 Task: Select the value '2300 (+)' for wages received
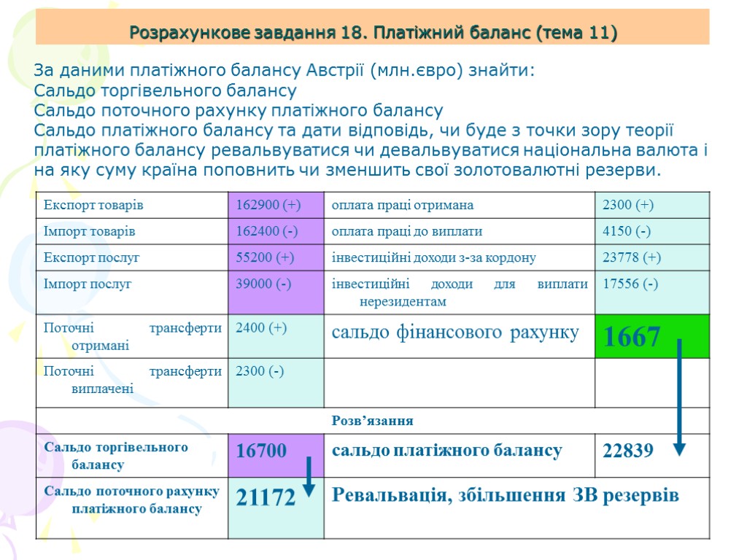click(628, 205)
